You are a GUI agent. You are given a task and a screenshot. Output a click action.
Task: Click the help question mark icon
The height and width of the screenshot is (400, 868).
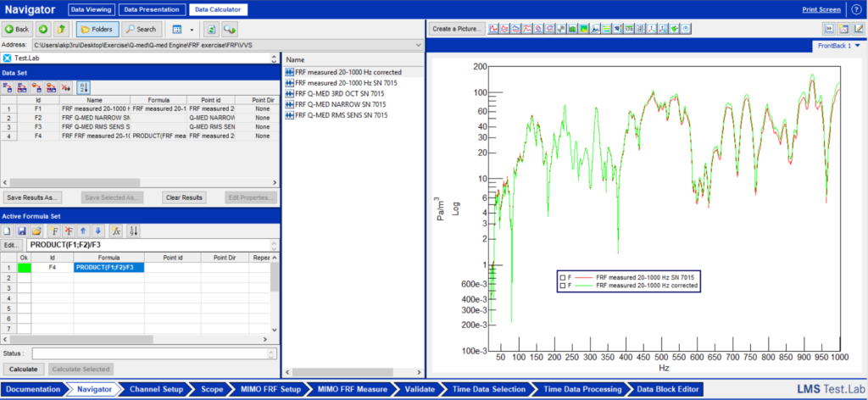tap(856, 9)
